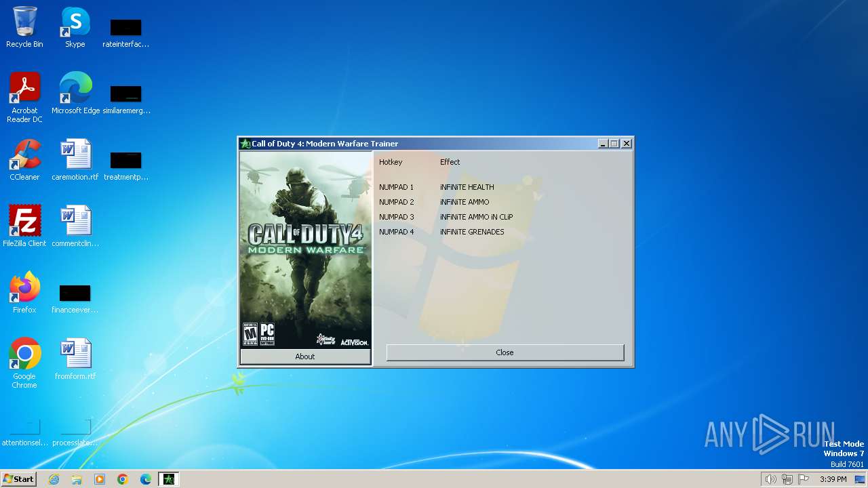This screenshot has width=868, height=488.
Task: Select the Firefox desktop shortcut
Action: click(24, 293)
